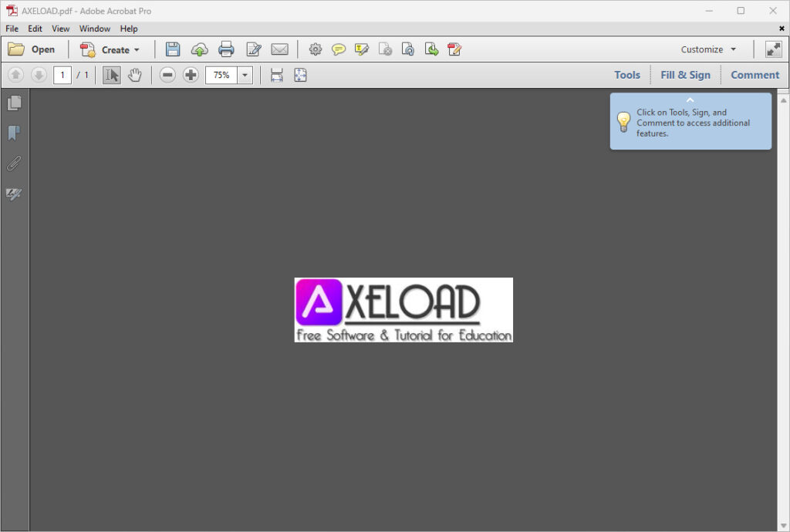This screenshot has height=532, width=790.
Task: Select the Highlight text tool icon
Action: click(362, 49)
